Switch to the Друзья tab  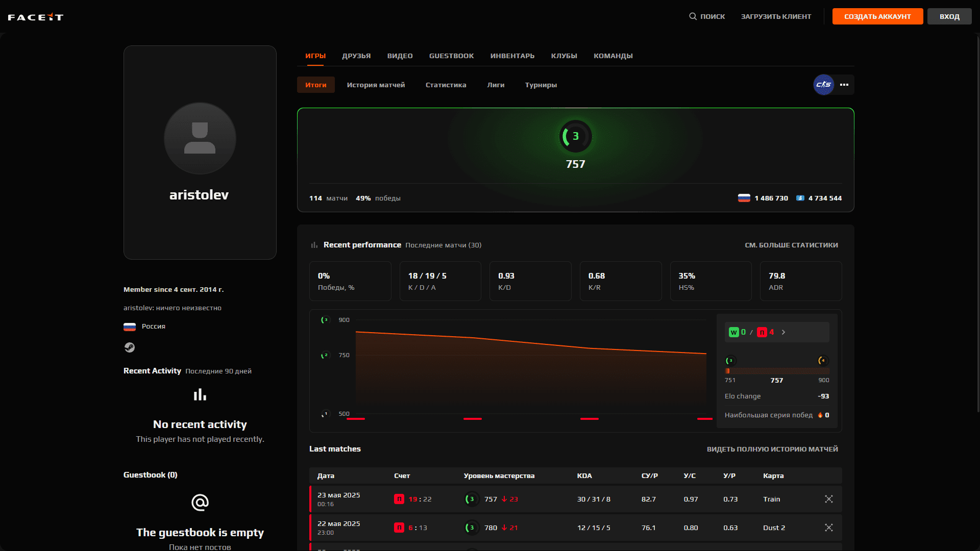[x=356, y=56]
